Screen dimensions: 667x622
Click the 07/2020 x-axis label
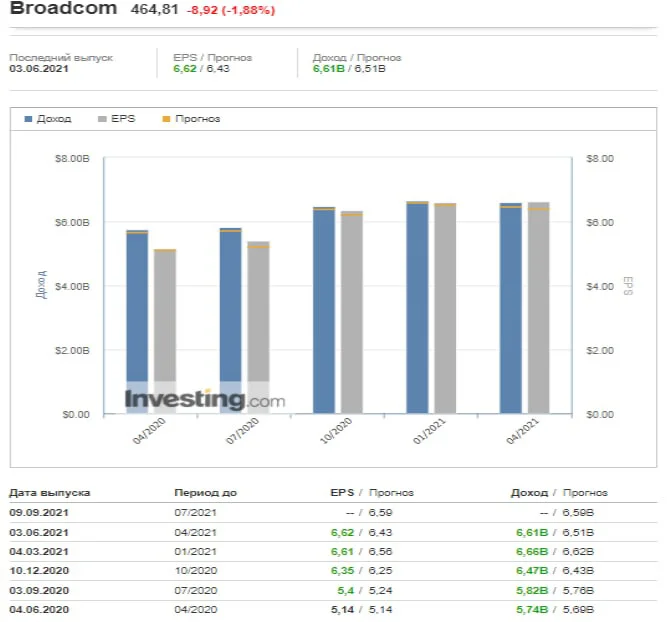click(242, 431)
